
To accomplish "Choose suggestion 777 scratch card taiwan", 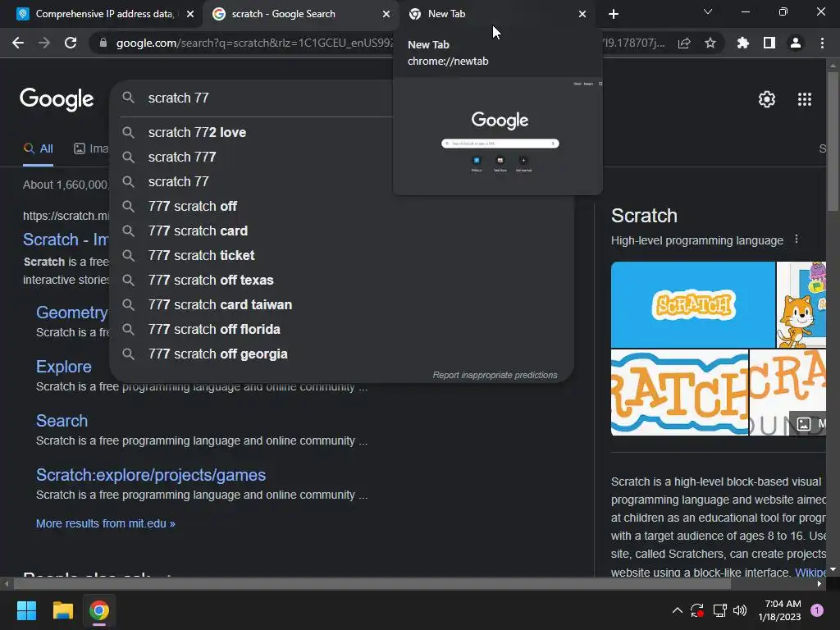I will coord(342,305).
